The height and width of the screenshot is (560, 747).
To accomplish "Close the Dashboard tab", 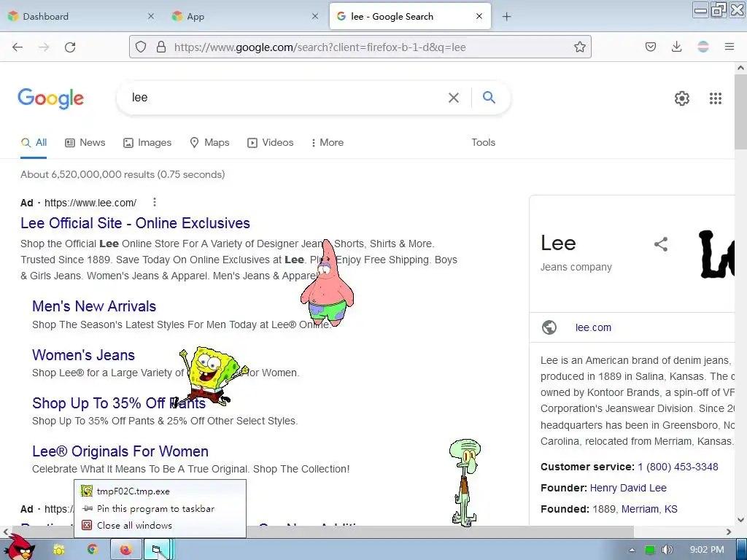I will (151, 16).
